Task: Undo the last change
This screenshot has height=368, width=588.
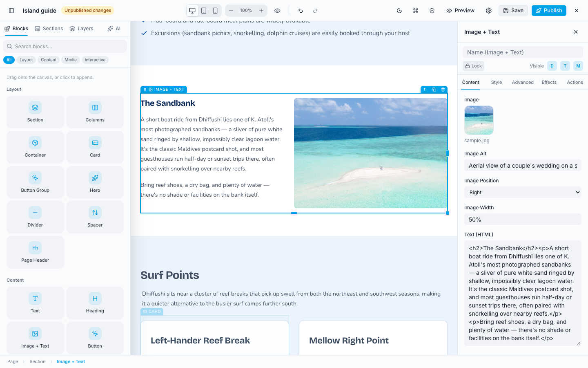Action: coord(301,11)
